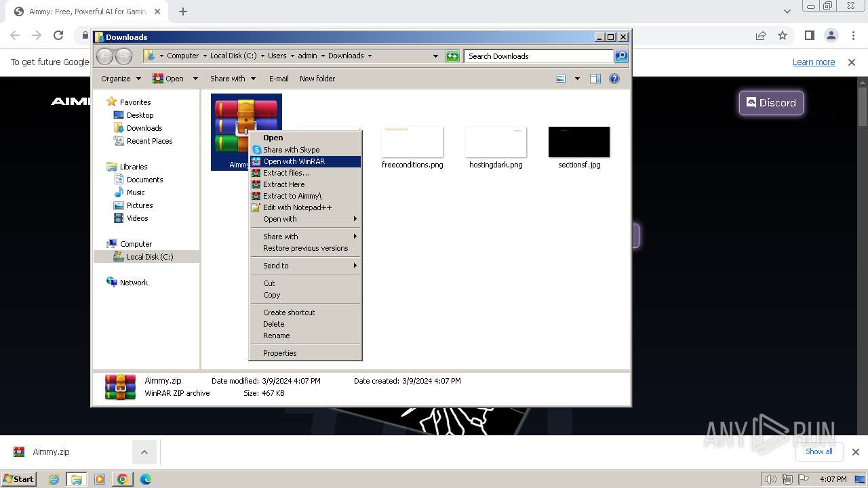This screenshot has height=488, width=868.
Task: Expand the Send to submenu
Action: (305, 266)
